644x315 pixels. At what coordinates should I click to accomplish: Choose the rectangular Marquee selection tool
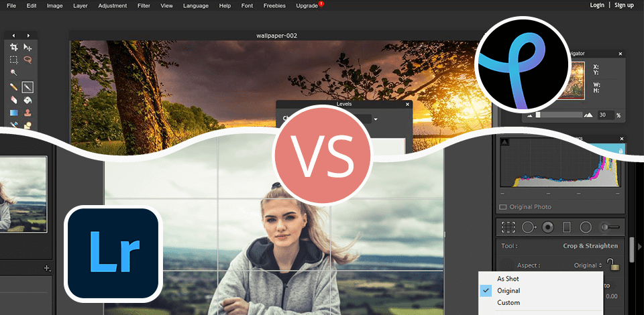14,60
